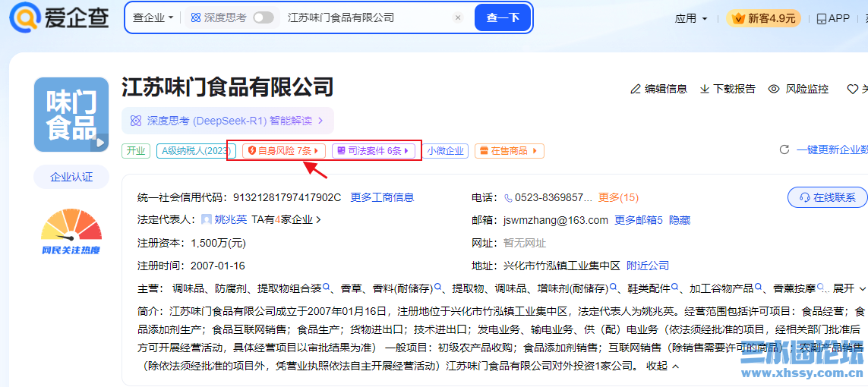Image resolution: width=868 pixels, height=387 pixels.
Task: Click the 风险监控 eye icon
Action: tap(774, 89)
